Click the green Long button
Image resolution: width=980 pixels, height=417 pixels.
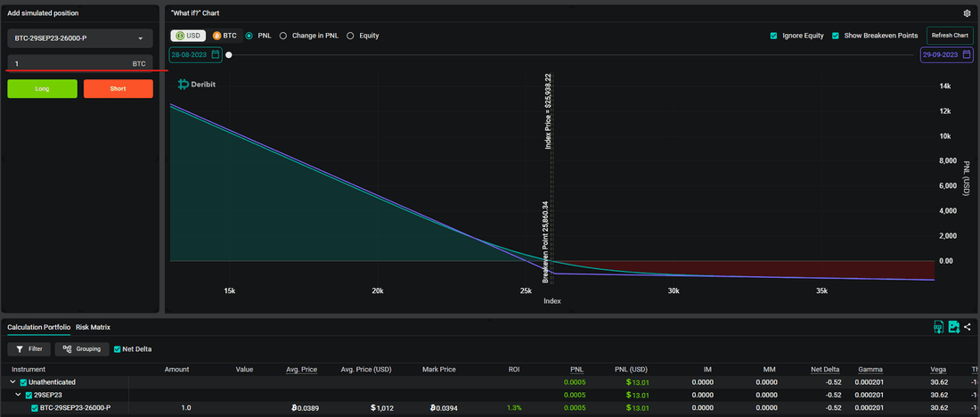point(43,89)
